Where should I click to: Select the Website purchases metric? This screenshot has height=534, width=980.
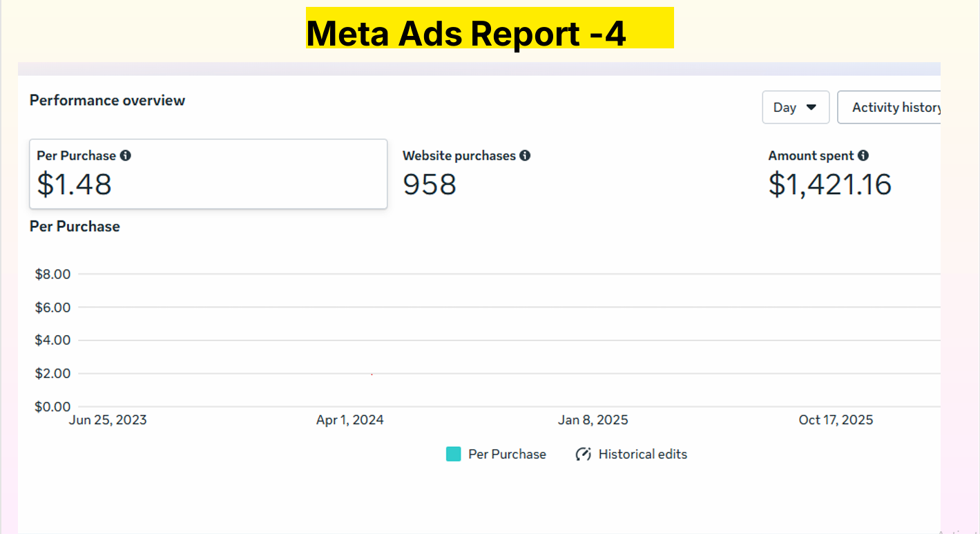tap(466, 174)
